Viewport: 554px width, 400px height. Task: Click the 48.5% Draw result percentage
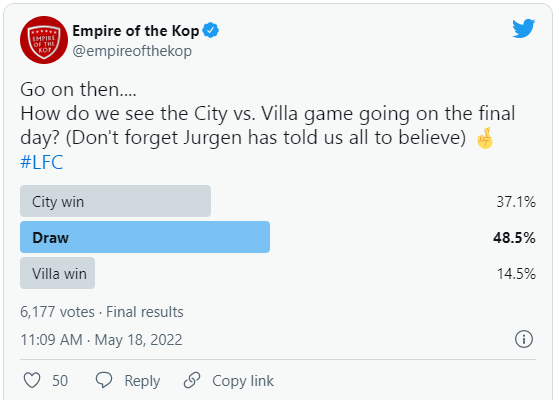514,238
